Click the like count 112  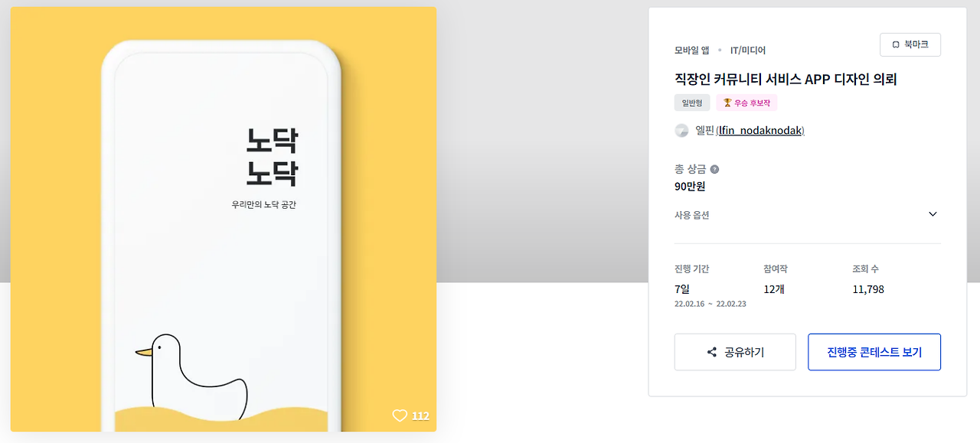[x=420, y=416]
